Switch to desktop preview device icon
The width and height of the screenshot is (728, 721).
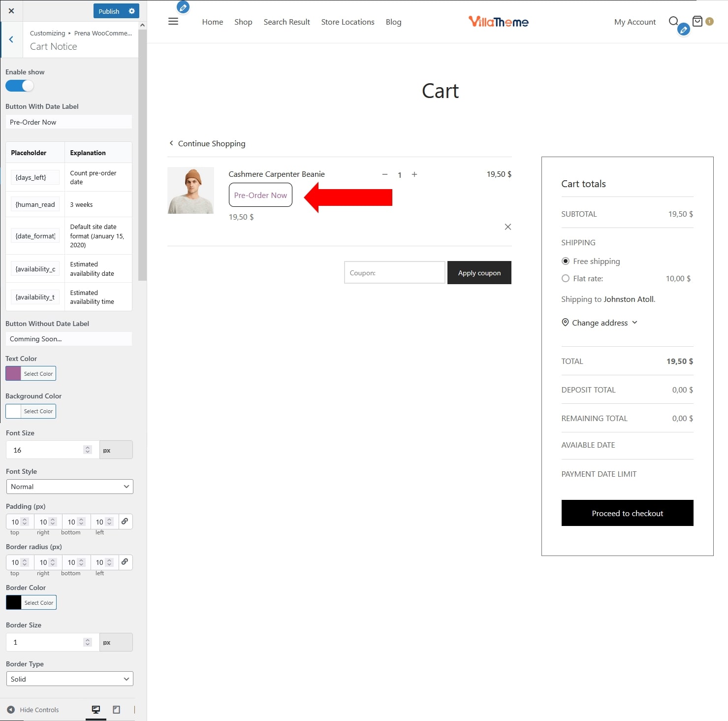pos(96,710)
